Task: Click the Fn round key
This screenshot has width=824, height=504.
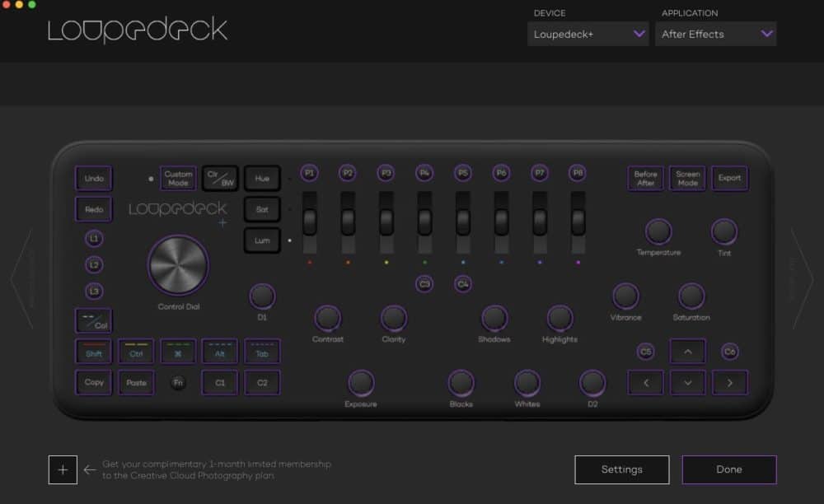Action: 178,383
